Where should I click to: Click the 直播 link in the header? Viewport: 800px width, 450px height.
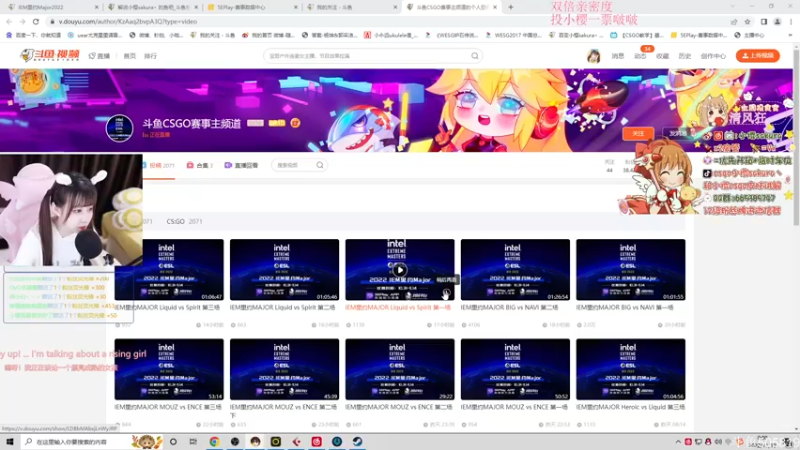tap(99, 56)
